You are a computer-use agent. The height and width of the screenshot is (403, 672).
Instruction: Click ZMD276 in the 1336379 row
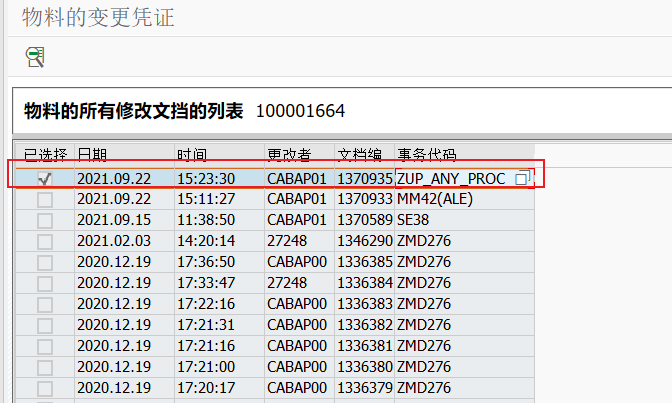click(x=424, y=388)
